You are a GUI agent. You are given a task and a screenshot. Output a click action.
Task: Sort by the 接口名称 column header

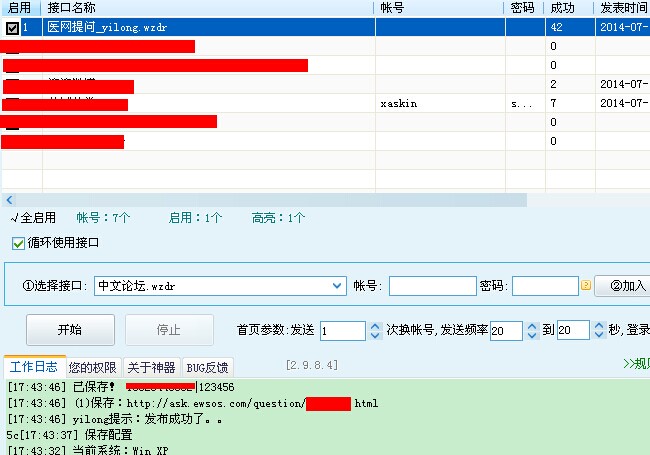pos(207,8)
